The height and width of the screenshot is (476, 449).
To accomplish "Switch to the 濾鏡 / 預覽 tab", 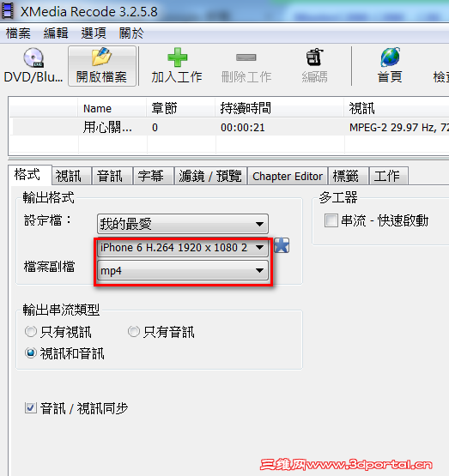I will pyautogui.click(x=210, y=176).
